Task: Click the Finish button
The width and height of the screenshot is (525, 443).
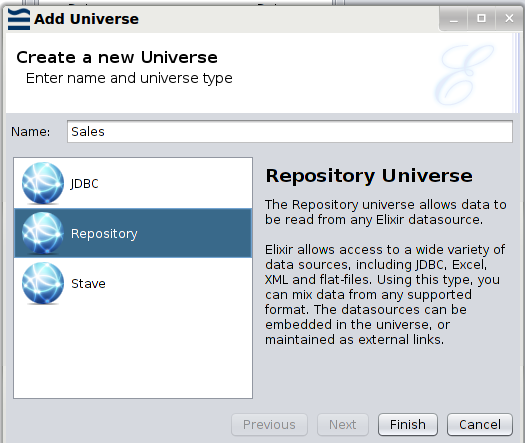Action: pos(408,425)
